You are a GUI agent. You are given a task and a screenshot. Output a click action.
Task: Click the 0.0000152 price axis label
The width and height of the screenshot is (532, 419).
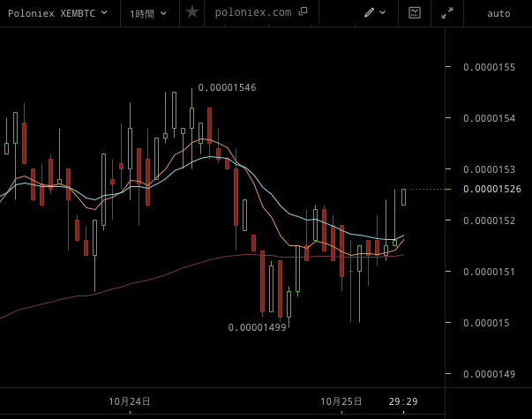489,221
